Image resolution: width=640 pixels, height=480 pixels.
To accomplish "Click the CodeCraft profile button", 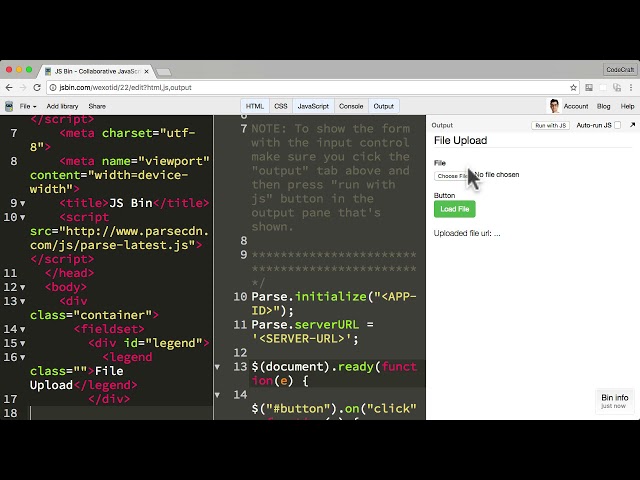I will (620, 70).
